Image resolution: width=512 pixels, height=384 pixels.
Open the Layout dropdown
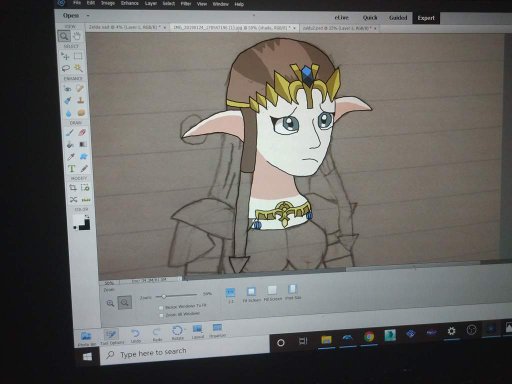(x=197, y=331)
